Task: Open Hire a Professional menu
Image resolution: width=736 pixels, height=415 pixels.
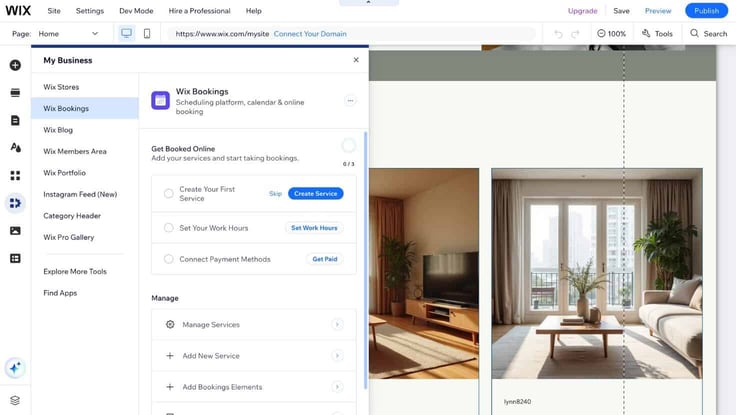Action: 199,10
